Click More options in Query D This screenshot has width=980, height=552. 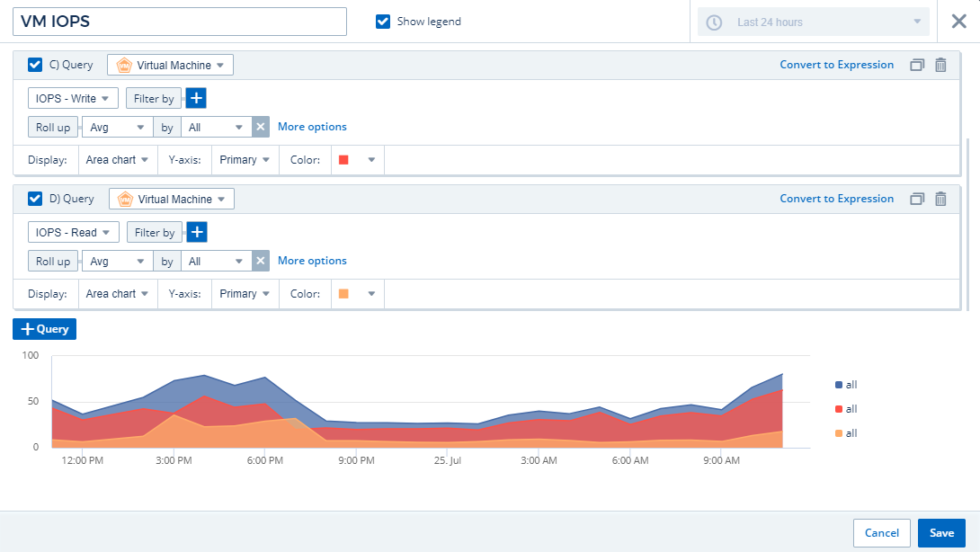[x=312, y=261]
